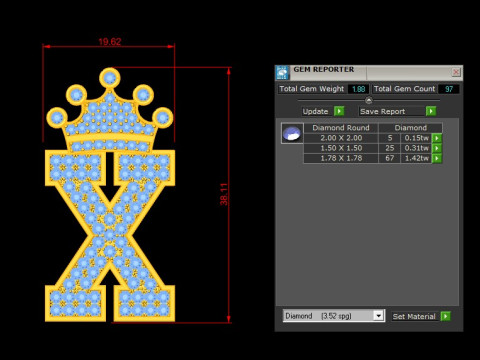
Task: Click the green arrow next to Save Report
Action: pyautogui.click(x=431, y=111)
